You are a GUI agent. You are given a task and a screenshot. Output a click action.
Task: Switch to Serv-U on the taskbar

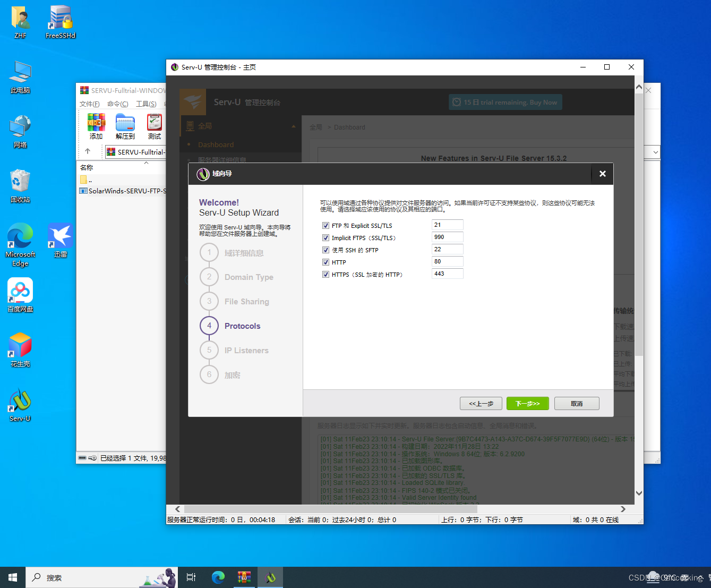tap(271, 577)
